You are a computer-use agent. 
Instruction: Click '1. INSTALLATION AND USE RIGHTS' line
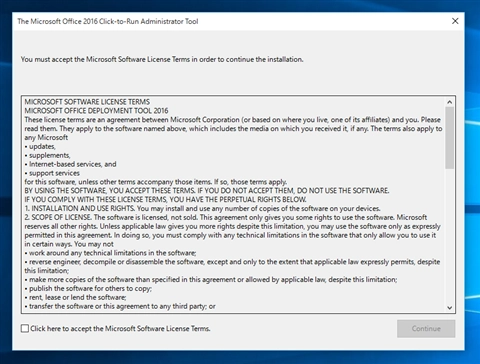click(x=202, y=208)
